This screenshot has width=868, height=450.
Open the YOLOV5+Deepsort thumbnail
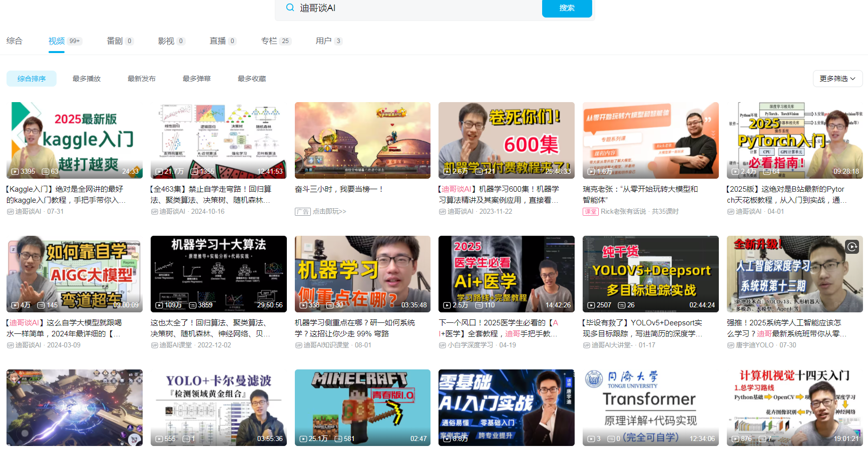651,274
